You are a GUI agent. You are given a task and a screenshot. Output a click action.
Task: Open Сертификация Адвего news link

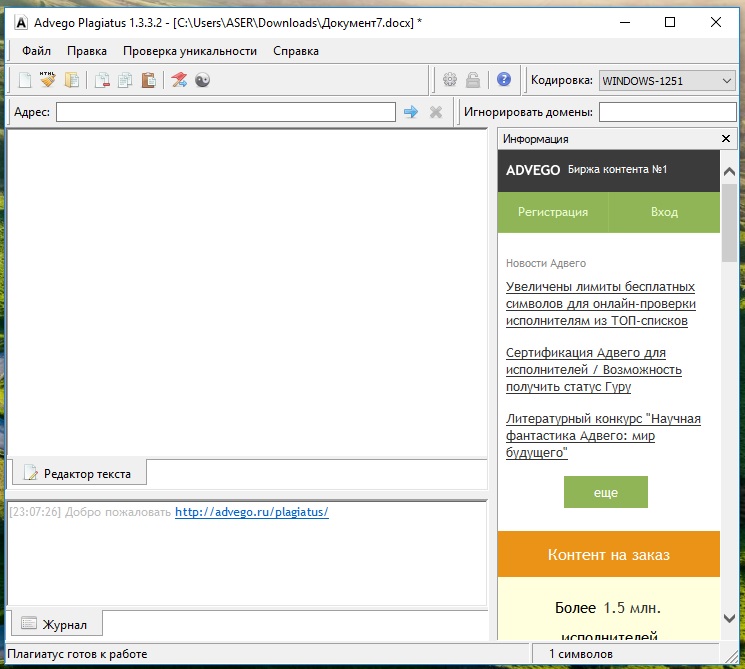pos(593,370)
